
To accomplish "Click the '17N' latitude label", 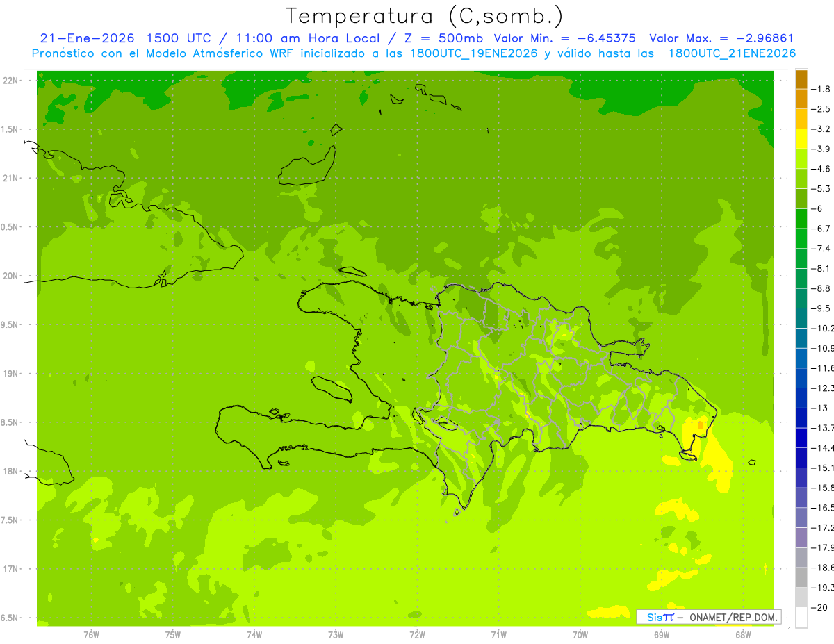I will click(x=11, y=569).
